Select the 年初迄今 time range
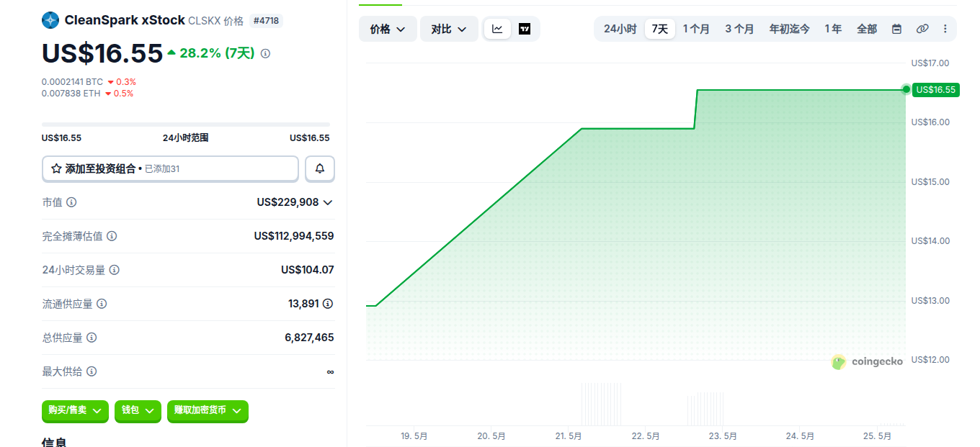 point(789,29)
